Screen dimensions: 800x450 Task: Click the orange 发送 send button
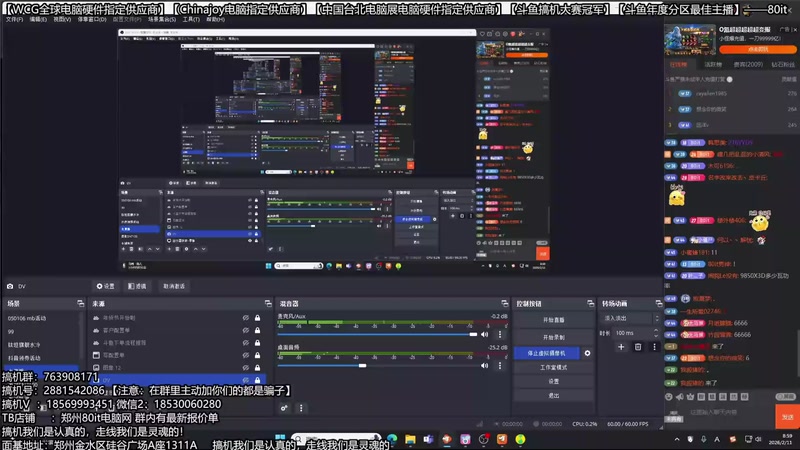pos(787,416)
